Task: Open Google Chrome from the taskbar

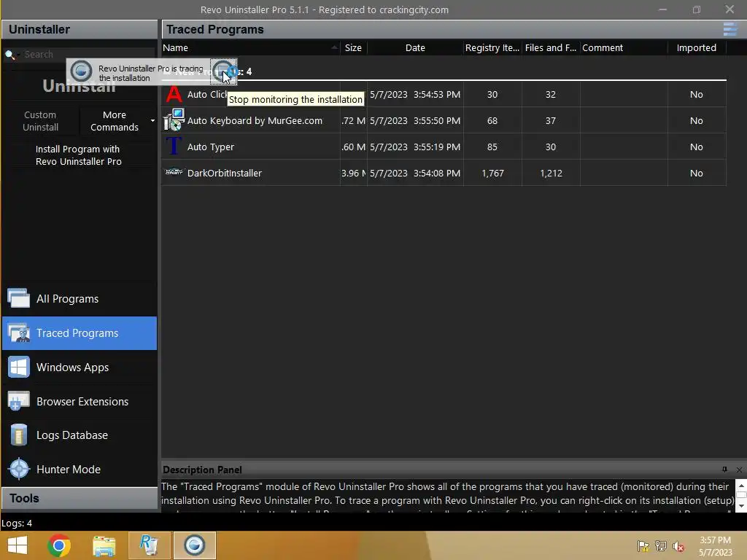Action: click(x=59, y=545)
